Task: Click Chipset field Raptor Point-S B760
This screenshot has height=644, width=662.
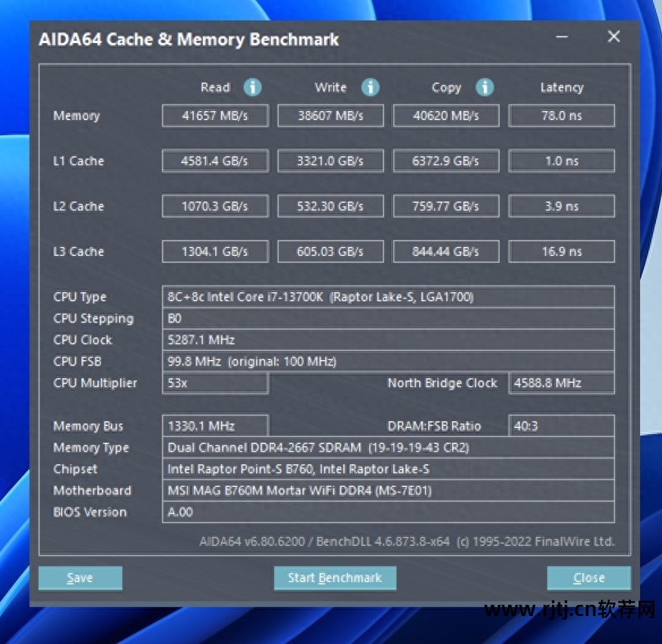Action: pos(389,469)
